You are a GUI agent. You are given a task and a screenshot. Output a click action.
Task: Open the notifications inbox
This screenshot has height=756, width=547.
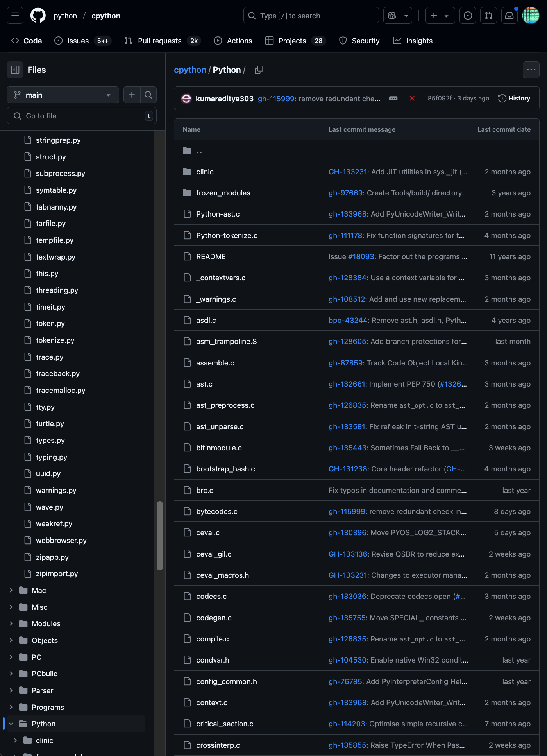point(509,16)
